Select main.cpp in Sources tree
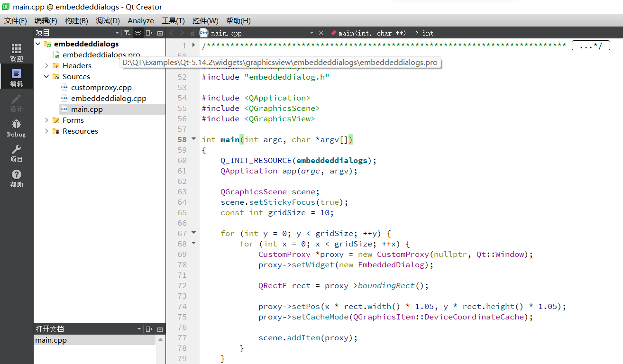 click(x=87, y=109)
